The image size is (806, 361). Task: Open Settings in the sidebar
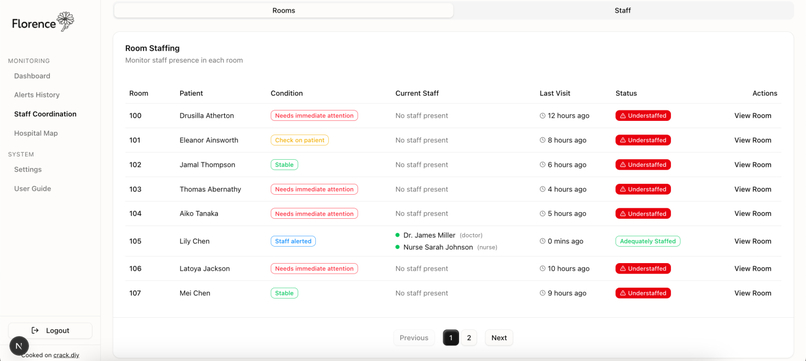[x=28, y=170]
